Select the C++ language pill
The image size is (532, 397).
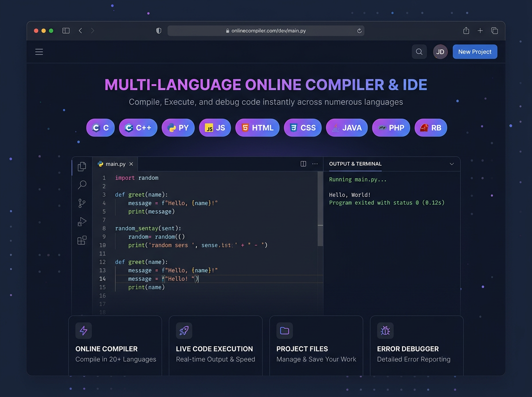[138, 128]
